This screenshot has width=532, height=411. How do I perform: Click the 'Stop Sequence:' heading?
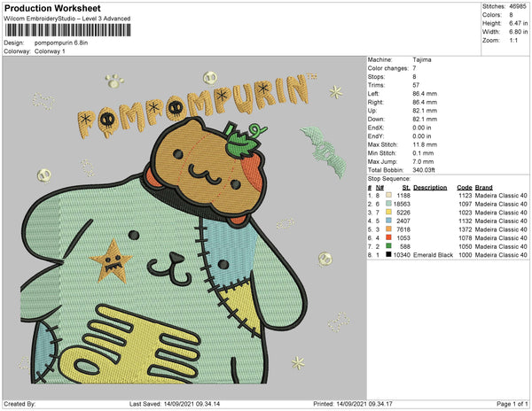click(389, 179)
